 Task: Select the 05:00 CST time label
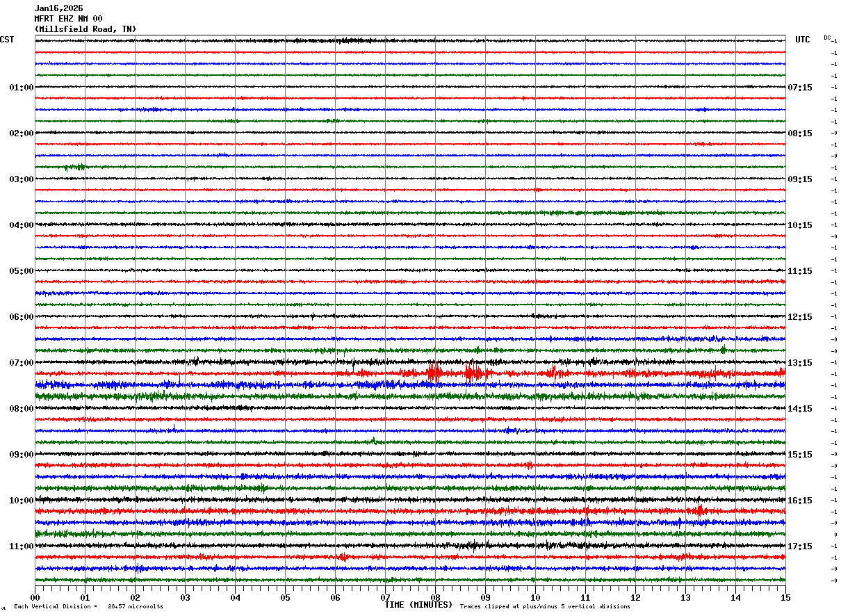click(x=22, y=271)
